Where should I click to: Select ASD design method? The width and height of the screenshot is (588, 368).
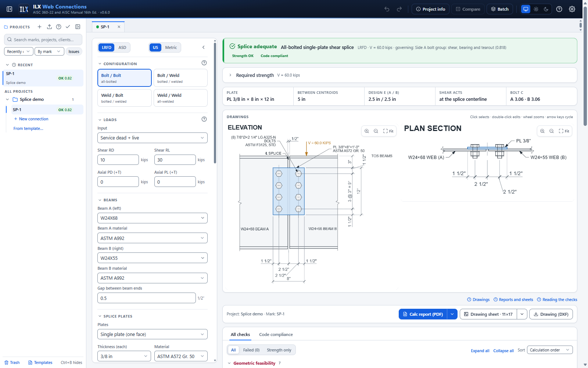(122, 47)
